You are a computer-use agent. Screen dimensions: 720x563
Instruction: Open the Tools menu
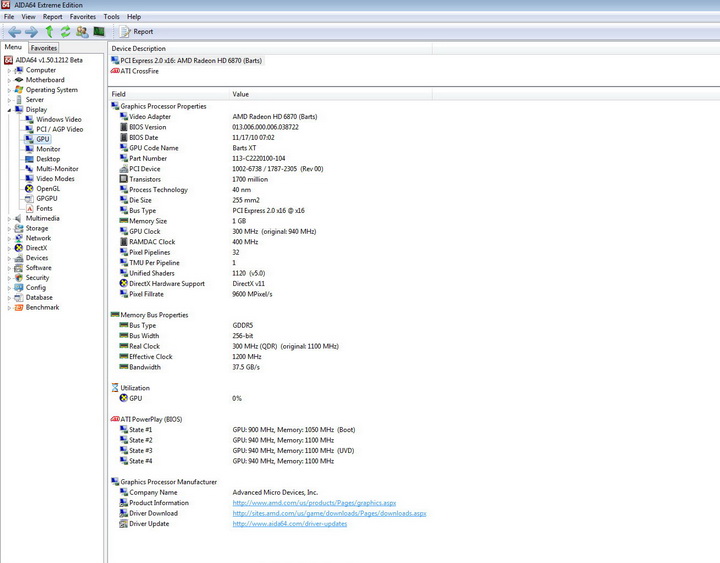(x=111, y=17)
